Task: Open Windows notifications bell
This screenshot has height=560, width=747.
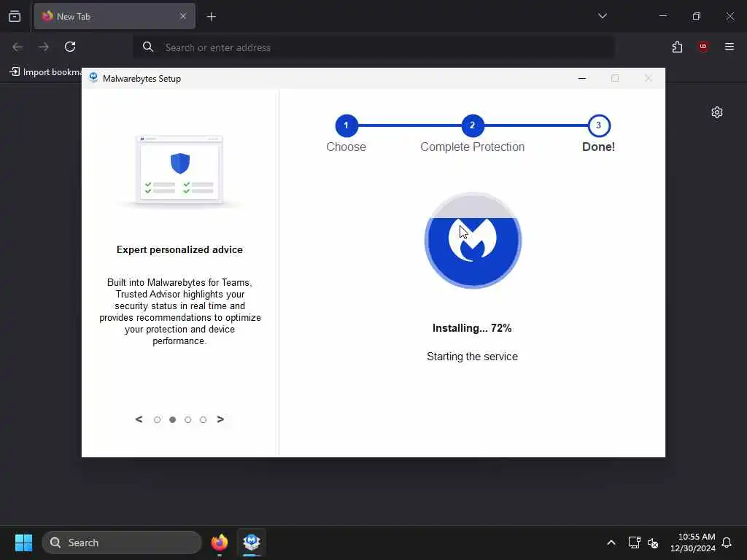Action: 727,542
